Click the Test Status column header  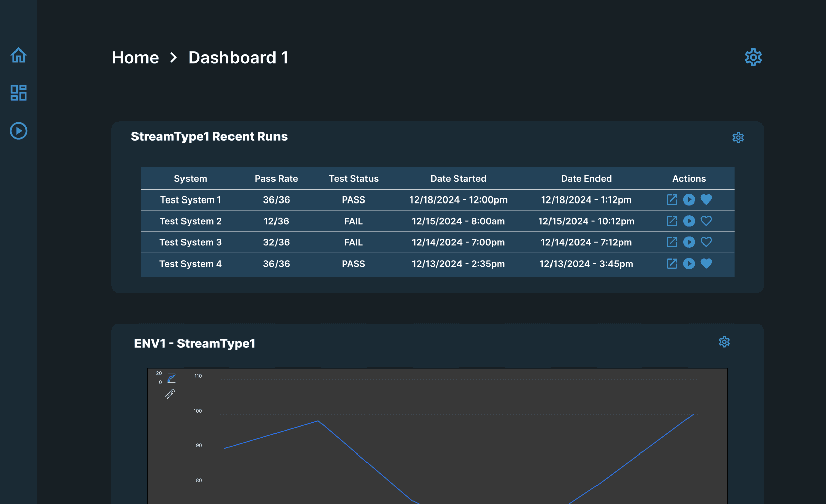click(353, 178)
